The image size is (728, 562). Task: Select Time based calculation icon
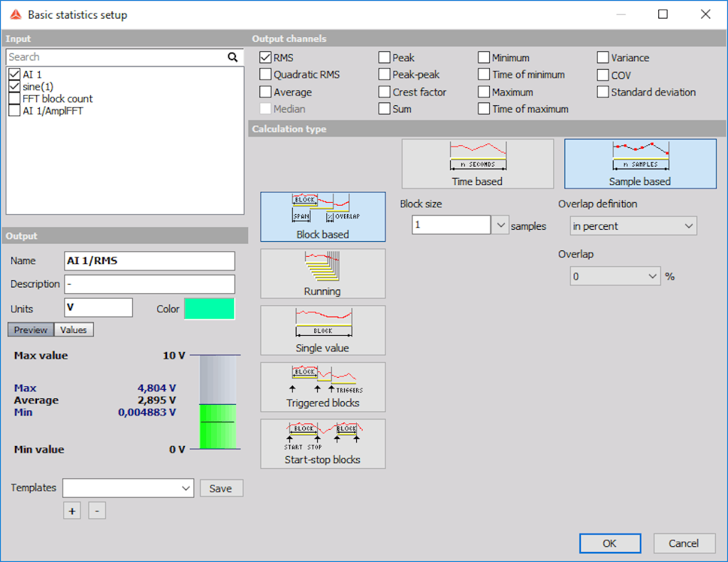pos(477,164)
